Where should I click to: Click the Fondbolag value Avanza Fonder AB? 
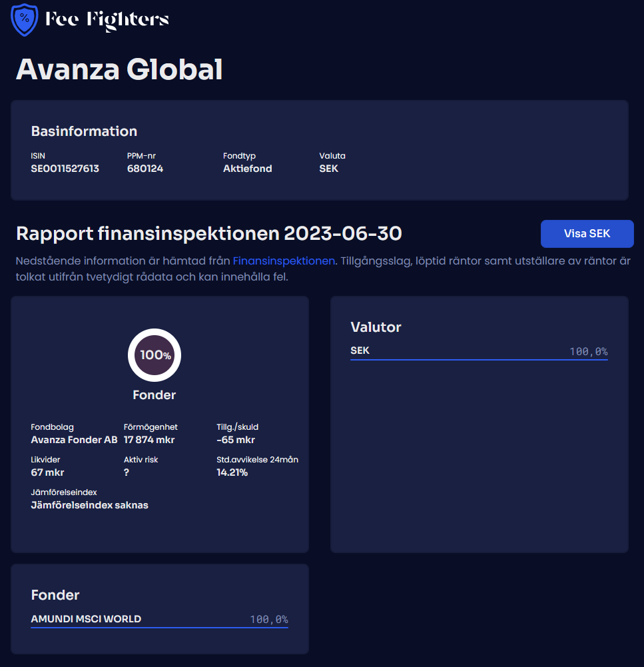(74, 440)
